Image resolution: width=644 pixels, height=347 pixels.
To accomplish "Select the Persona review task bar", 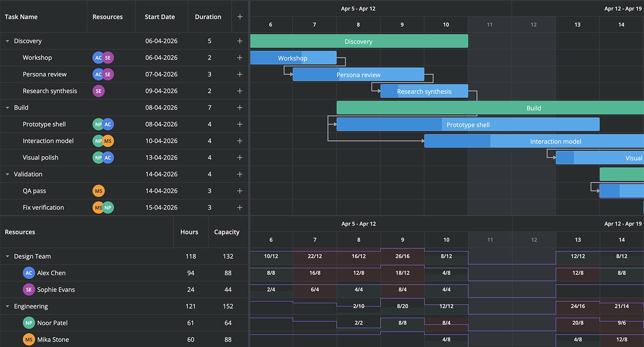I will point(359,75).
